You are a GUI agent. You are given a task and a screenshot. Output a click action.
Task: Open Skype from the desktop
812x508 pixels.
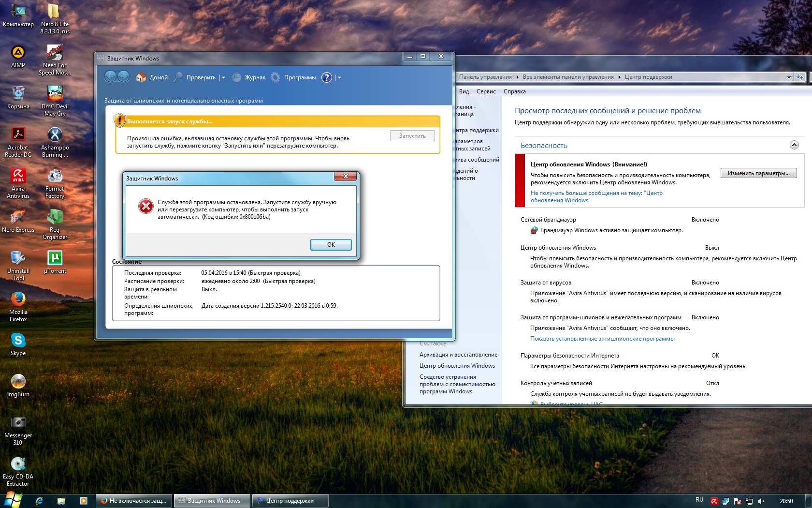[x=18, y=344]
